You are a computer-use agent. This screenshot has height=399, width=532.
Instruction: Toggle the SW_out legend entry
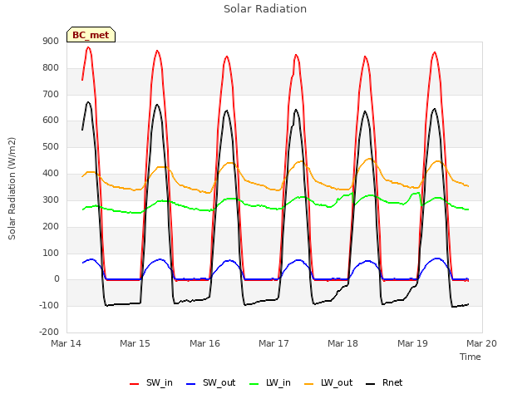(x=210, y=383)
